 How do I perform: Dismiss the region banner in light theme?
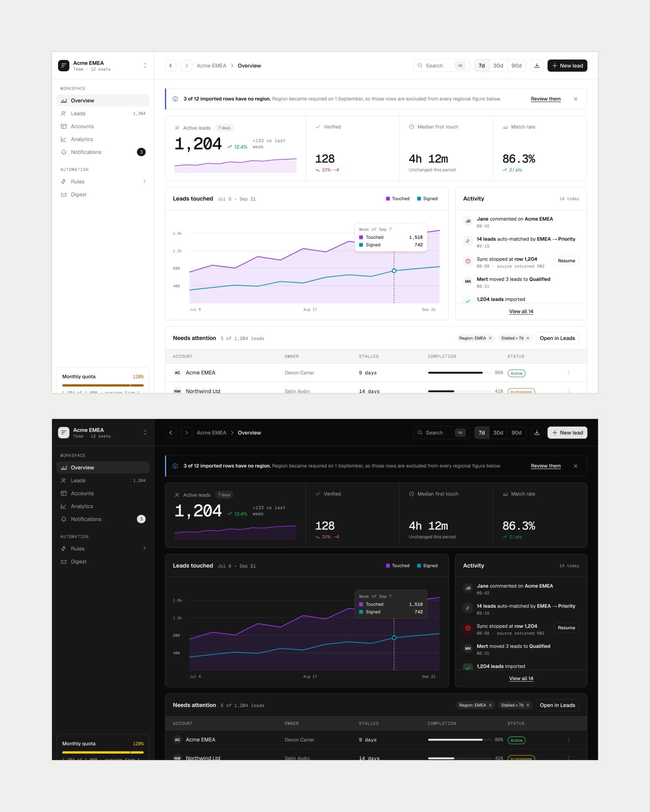point(576,99)
